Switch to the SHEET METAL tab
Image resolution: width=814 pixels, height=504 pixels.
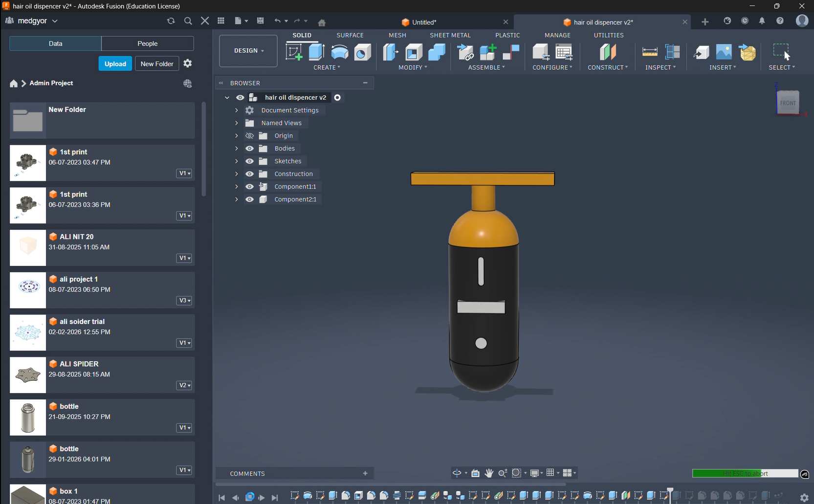[450, 35]
